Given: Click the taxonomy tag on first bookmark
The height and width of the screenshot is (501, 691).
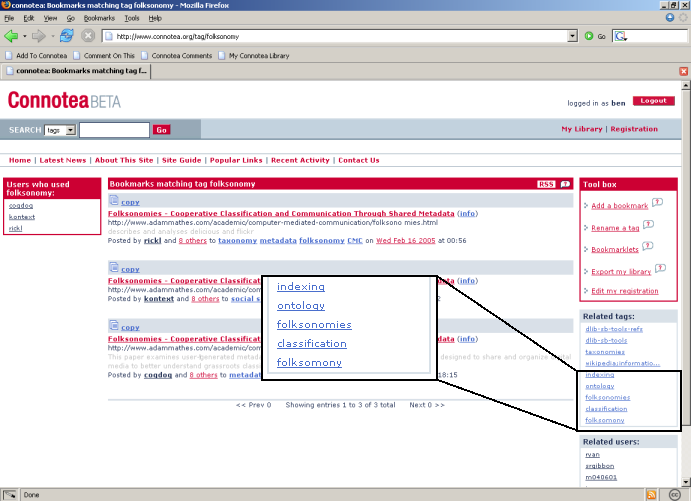Looking at the screenshot, I should [x=238, y=241].
